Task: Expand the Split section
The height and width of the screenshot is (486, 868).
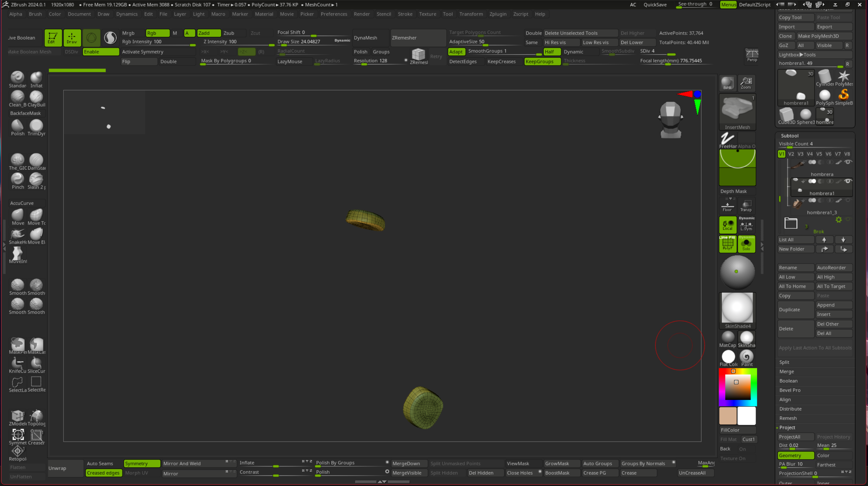Action: (x=784, y=362)
